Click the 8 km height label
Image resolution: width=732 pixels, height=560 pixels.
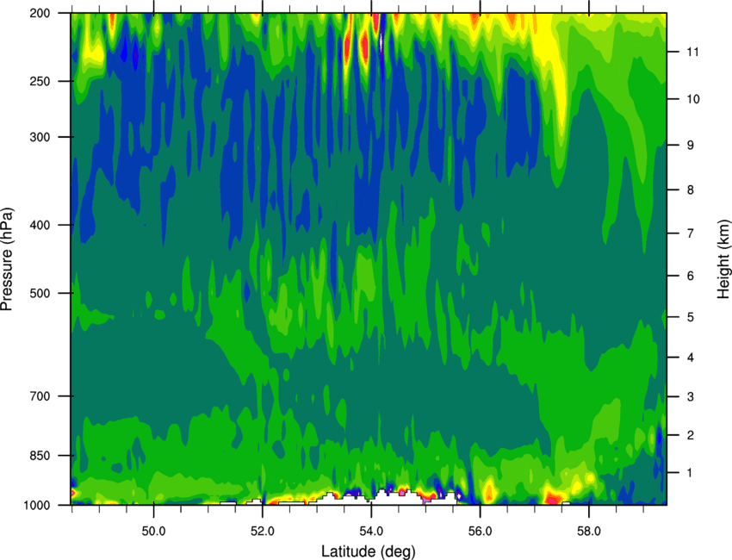[x=690, y=190]
